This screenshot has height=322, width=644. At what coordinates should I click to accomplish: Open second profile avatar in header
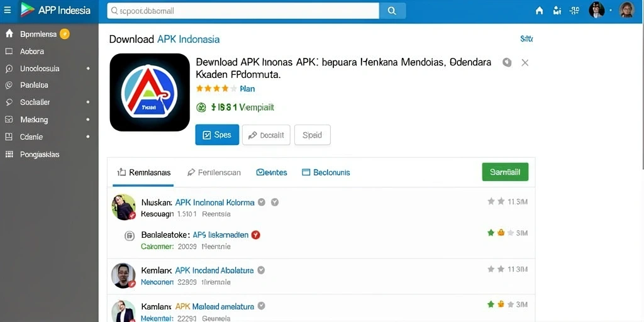pos(627,10)
